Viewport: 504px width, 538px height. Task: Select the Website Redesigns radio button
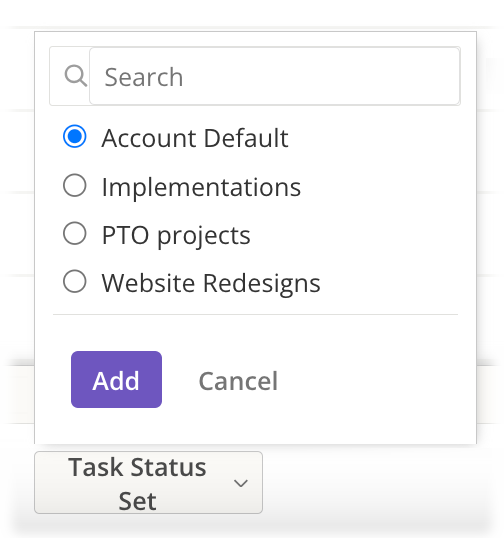75,281
